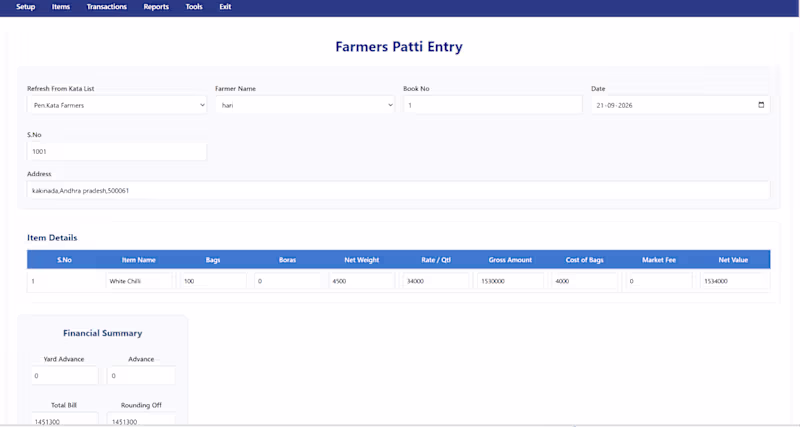Screen dimensions: 800x427
Task: Click the Gross Amount field 1530000
Action: tap(510, 281)
